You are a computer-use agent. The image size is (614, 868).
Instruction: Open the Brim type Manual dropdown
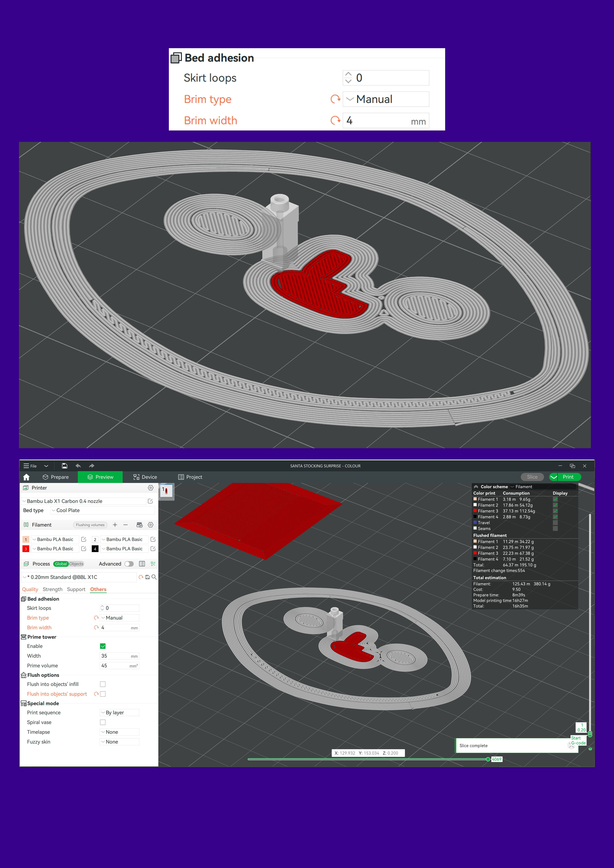[119, 618]
